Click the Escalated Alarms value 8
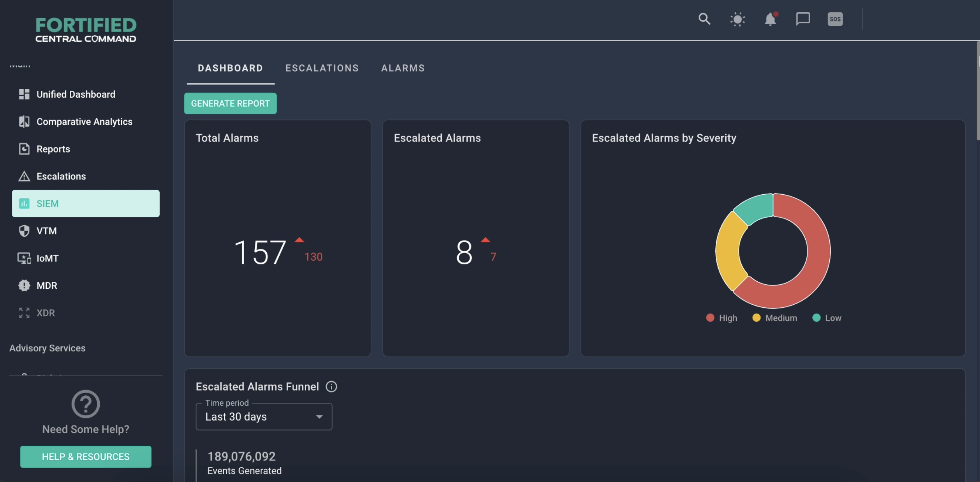 pyautogui.click(x=464, y=252)
